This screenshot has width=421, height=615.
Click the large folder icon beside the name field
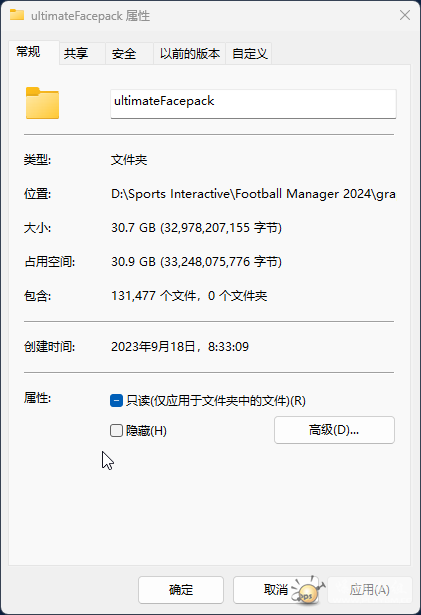(42, 103)
